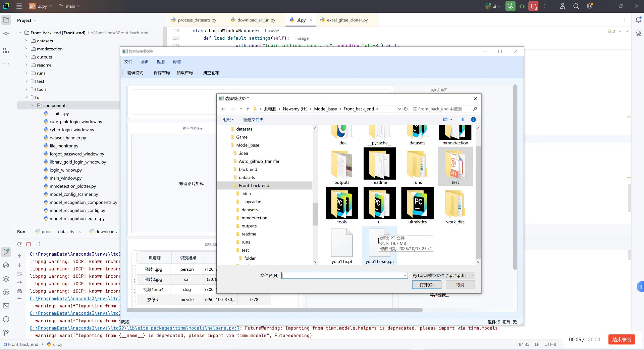Click 取消 button in file dialog

tap(460, 285)
